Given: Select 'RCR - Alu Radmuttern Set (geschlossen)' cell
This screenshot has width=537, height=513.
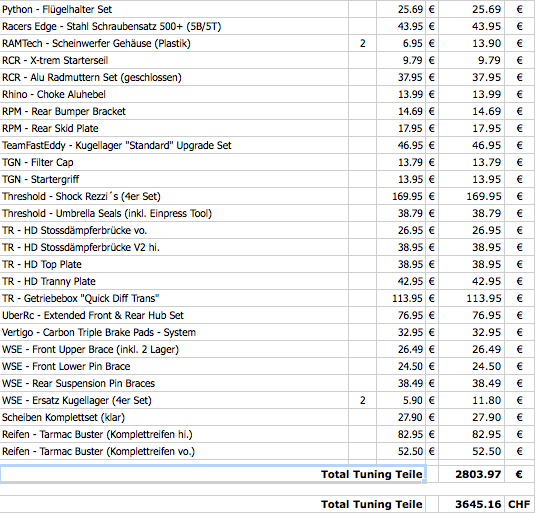Looking at the screenshot, I should (x=174, y=77).
